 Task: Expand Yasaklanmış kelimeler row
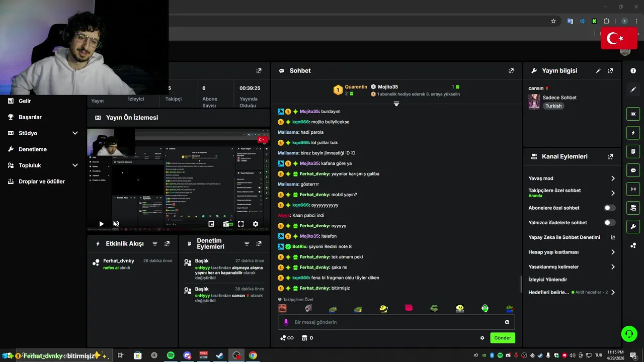(613, 267)
